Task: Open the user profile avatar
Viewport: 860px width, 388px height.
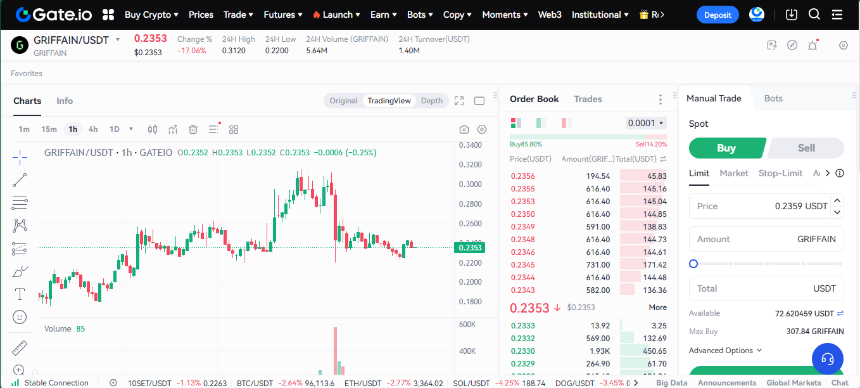Action: (757, 15)
